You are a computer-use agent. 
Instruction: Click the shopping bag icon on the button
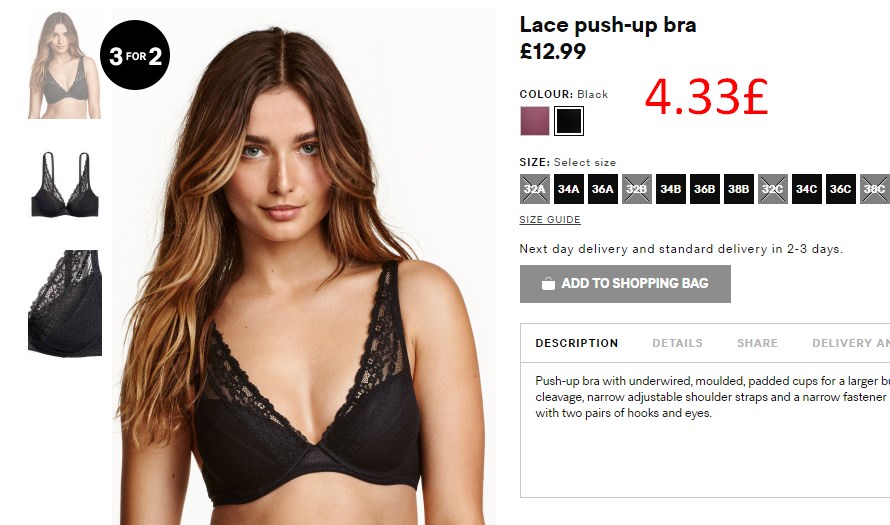coord(548,283)
